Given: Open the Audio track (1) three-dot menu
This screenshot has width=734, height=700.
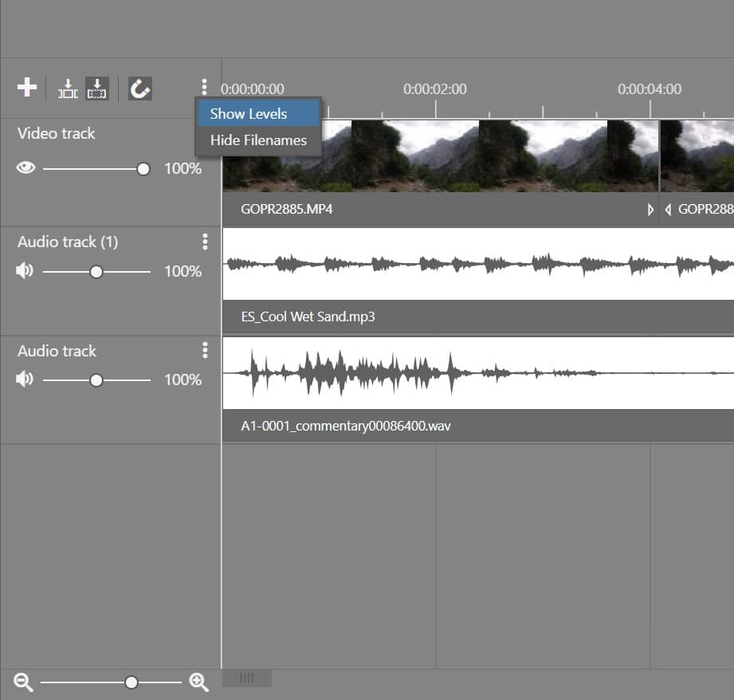Looking at the screenshot, I should [x=205, y=242].
